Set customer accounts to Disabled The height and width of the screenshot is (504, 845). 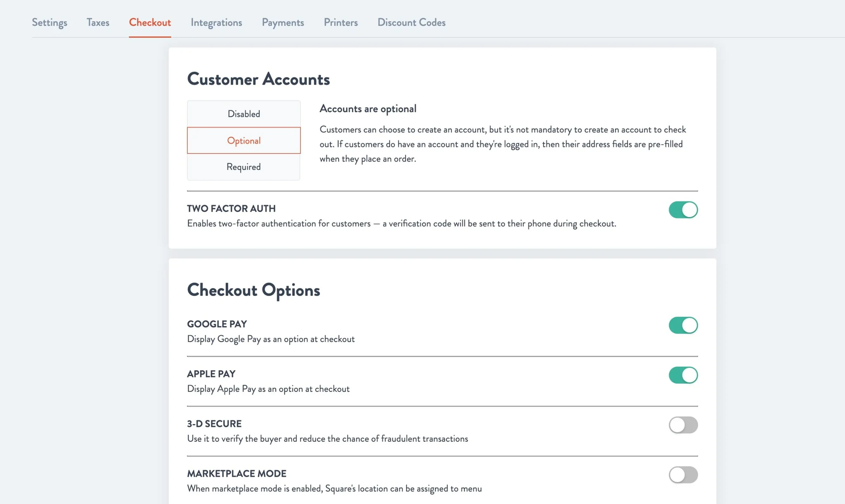pos(244,114)
